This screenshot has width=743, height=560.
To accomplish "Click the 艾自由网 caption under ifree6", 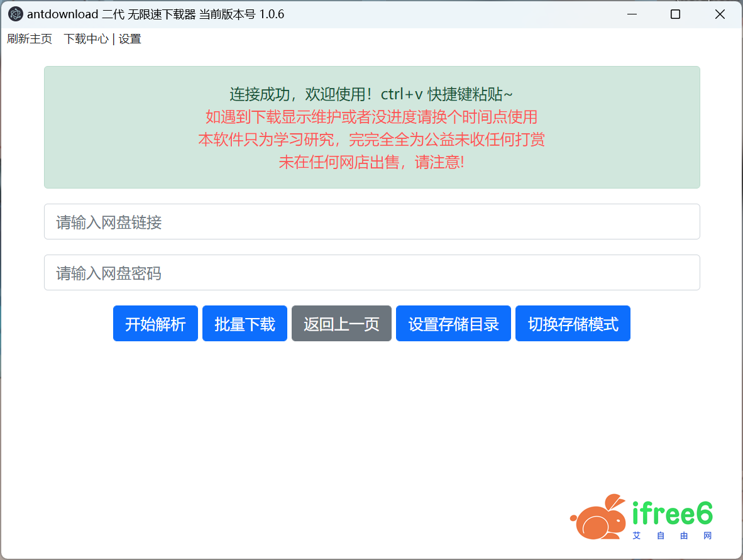I will click(x=673, y=536).
